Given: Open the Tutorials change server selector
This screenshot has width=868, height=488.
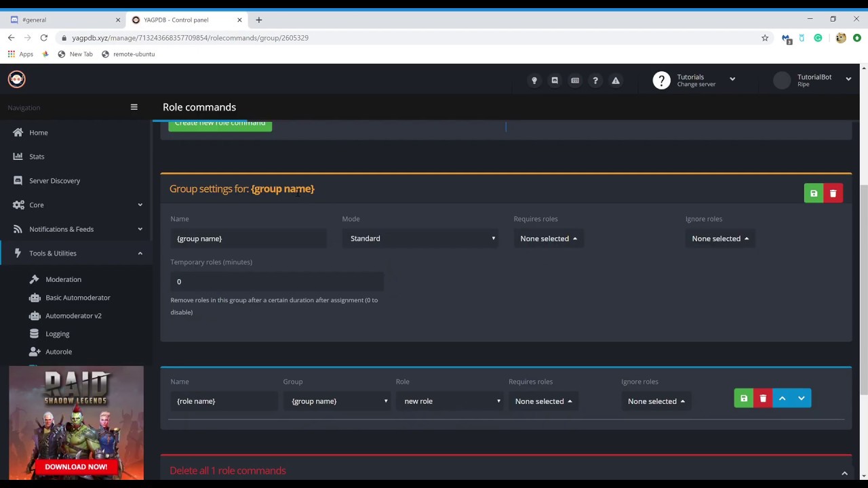Looking at the screenshot, I should click(x=694, y=80).
